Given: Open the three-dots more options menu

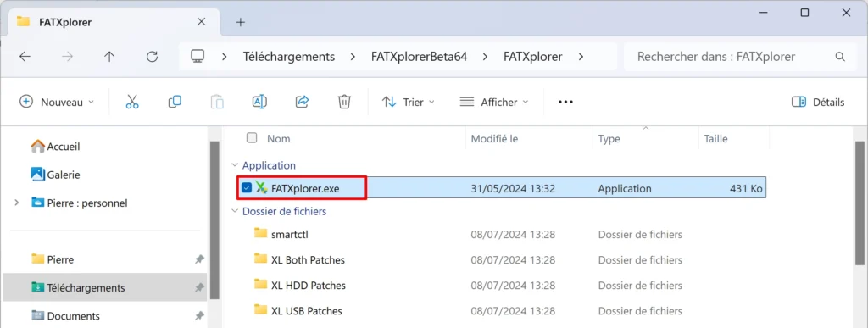Looking at the screenshot, I should (565, 102).
